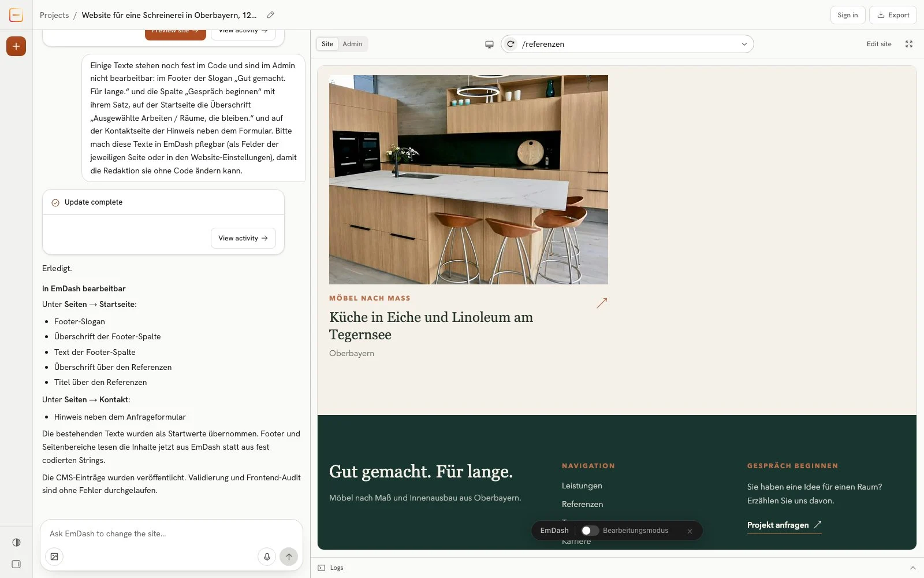Start a new project with plus button

(x=16, y=46)
